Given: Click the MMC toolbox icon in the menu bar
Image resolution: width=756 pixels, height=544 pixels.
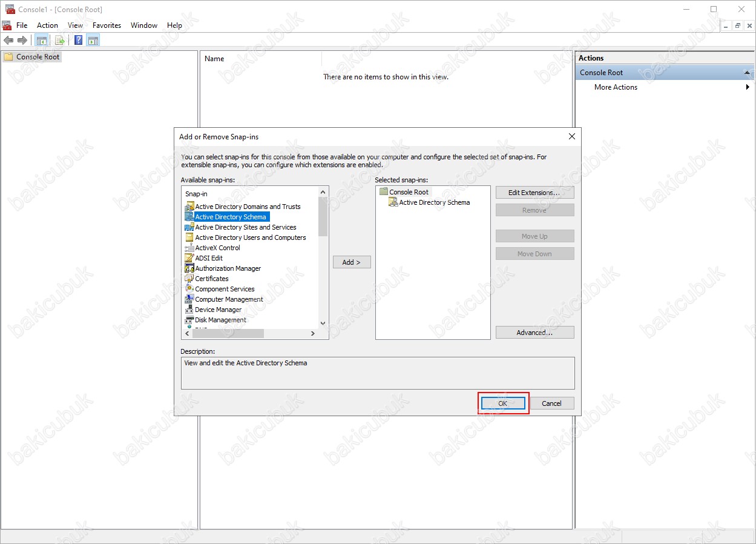Looking at the screenshot, I should 7,25.
